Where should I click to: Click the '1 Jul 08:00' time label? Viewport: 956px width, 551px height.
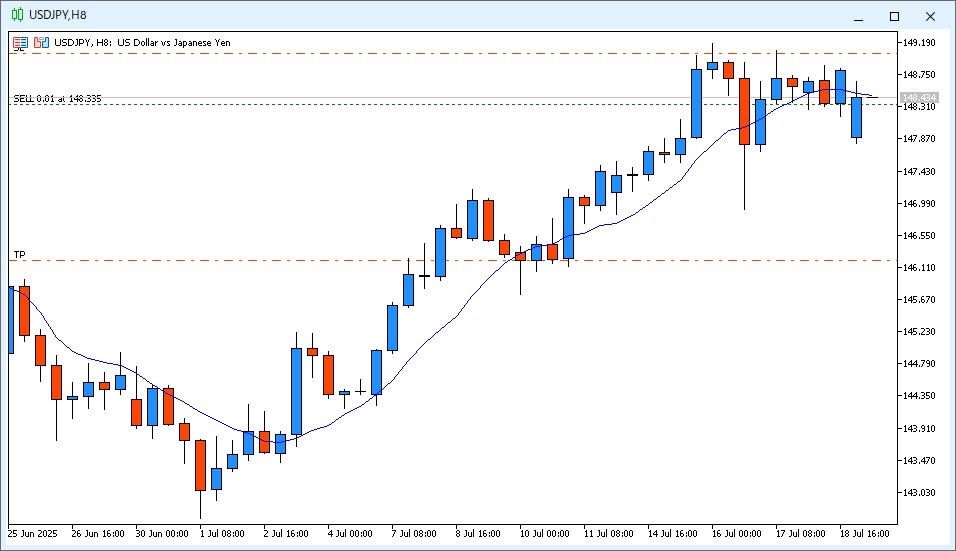(x=222, y=533)
